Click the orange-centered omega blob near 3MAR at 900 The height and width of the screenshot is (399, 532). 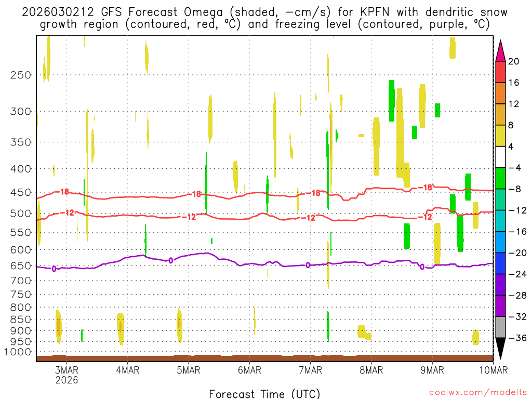59,326
